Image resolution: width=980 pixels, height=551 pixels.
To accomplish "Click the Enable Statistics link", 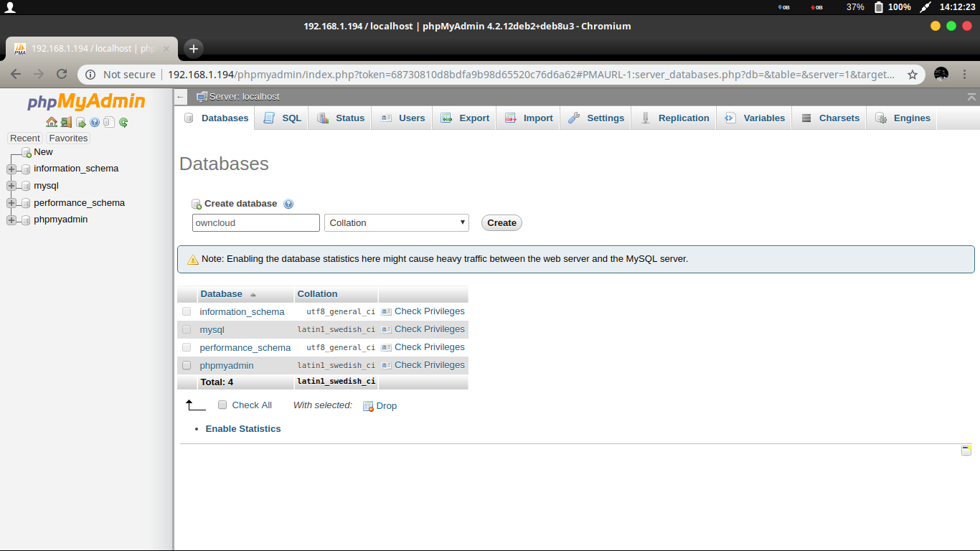I will click(243, 428).
